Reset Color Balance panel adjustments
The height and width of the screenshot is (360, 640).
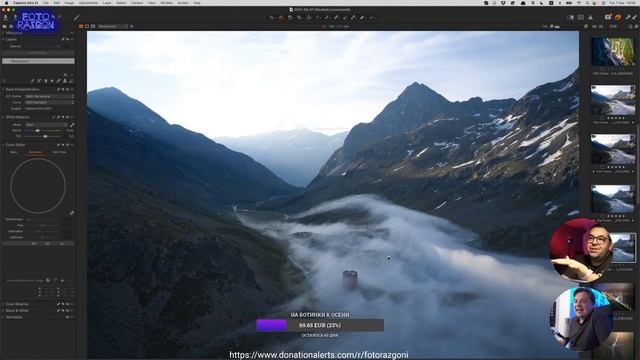[x=63, y=304]
